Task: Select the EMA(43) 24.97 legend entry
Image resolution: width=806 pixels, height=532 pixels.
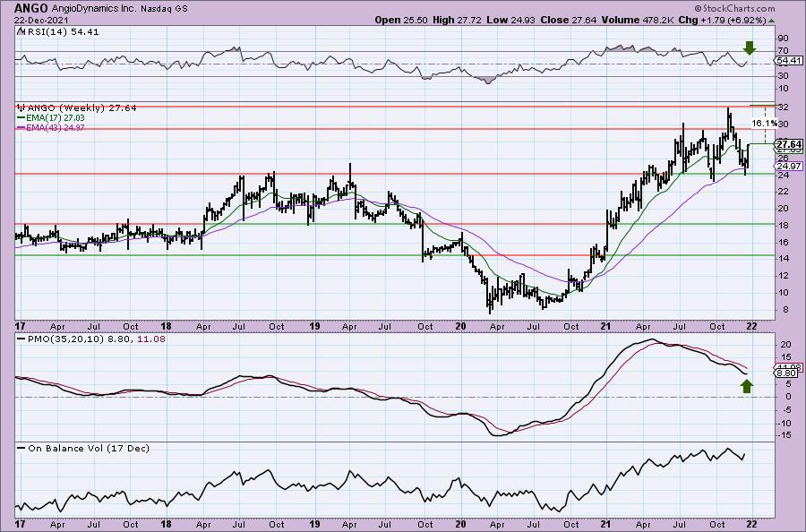Action: (x=55, y=127)
